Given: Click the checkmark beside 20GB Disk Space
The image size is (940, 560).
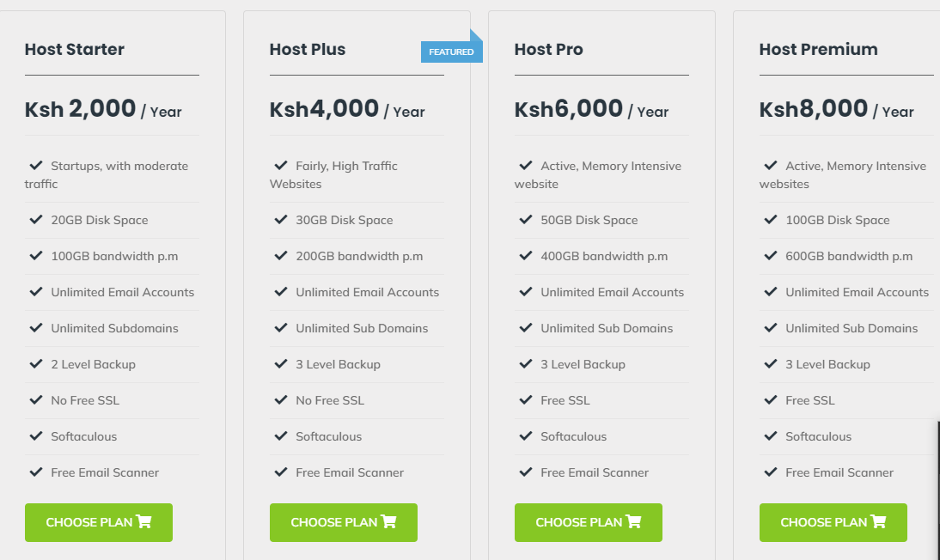Looking at the screenshot, I should 36,220.
